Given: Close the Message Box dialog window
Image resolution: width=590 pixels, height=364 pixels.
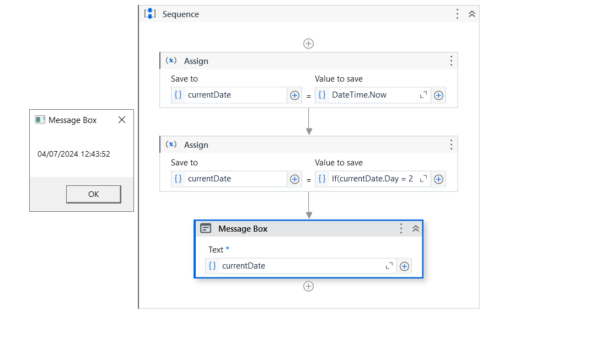Looking at the screenshot, I should click(x=122, y=120).
